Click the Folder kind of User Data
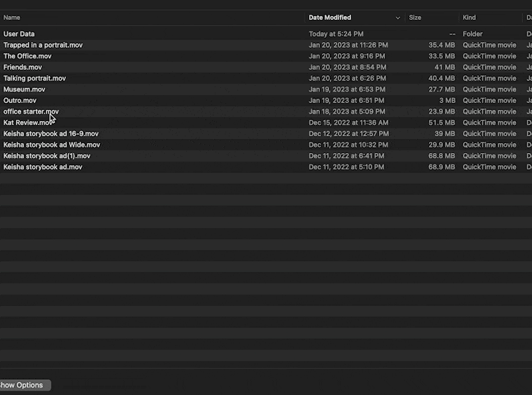The height and width of the screenshot is (395, 532). click(x=472, y=34)
